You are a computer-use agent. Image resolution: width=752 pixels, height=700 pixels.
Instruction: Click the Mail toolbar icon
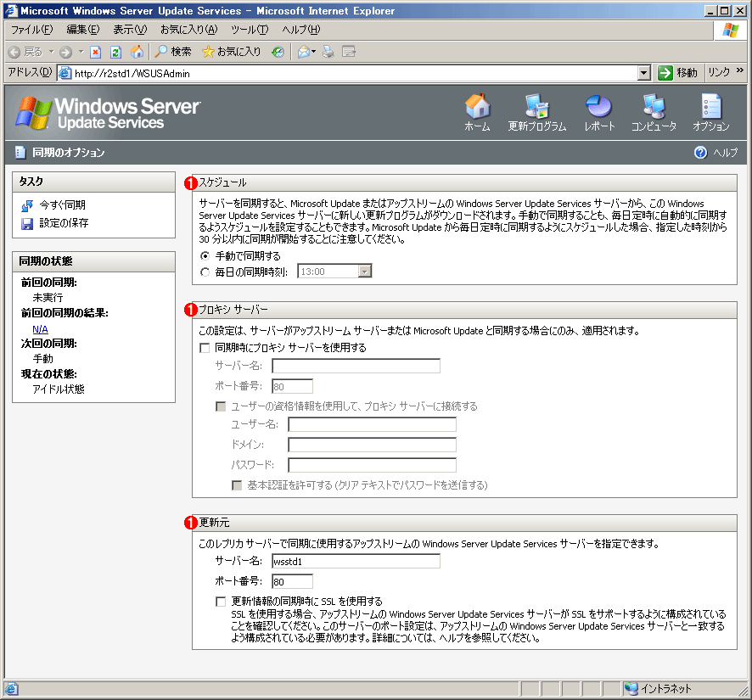pos(303,52)
